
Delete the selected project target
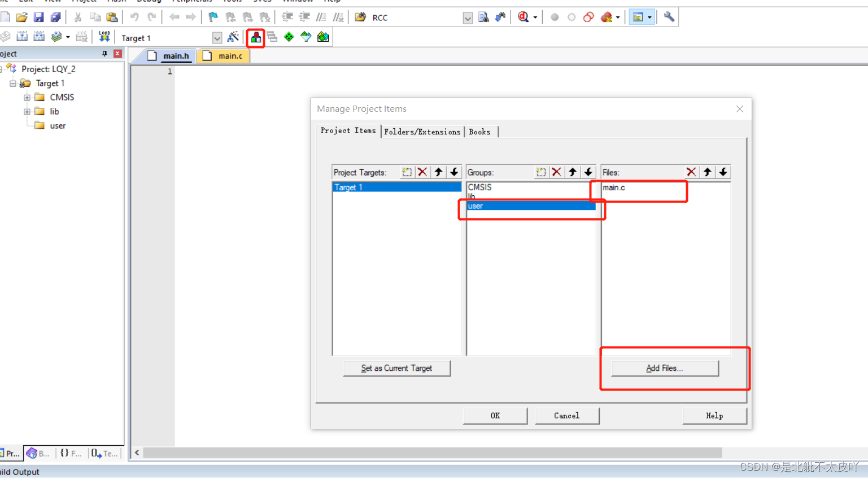(422, 172)
